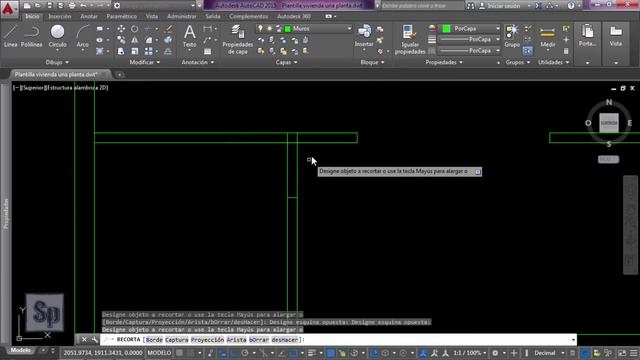
Task: Open the Portapapeles panel
Action: 587,36
